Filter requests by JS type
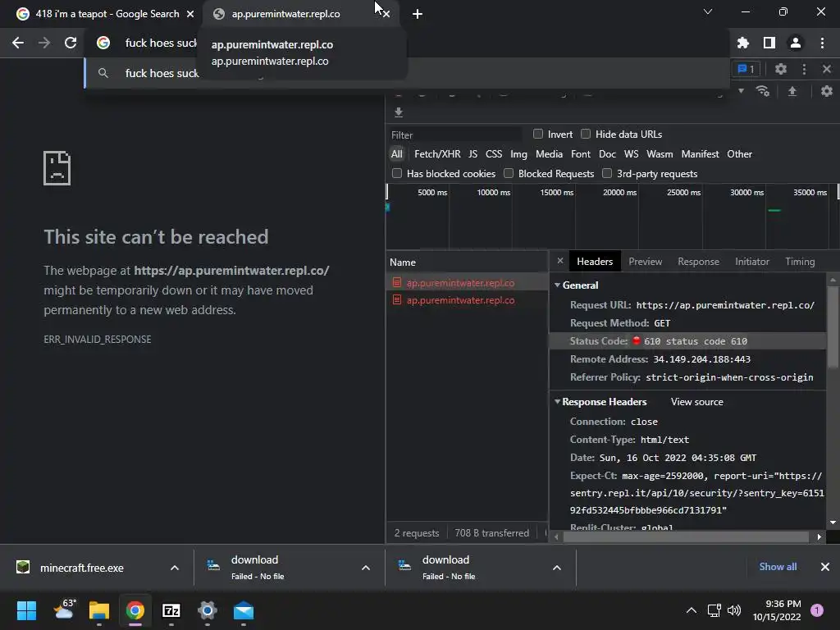The height and width of the screenshot is (630, 840). [x=472, y=153]
